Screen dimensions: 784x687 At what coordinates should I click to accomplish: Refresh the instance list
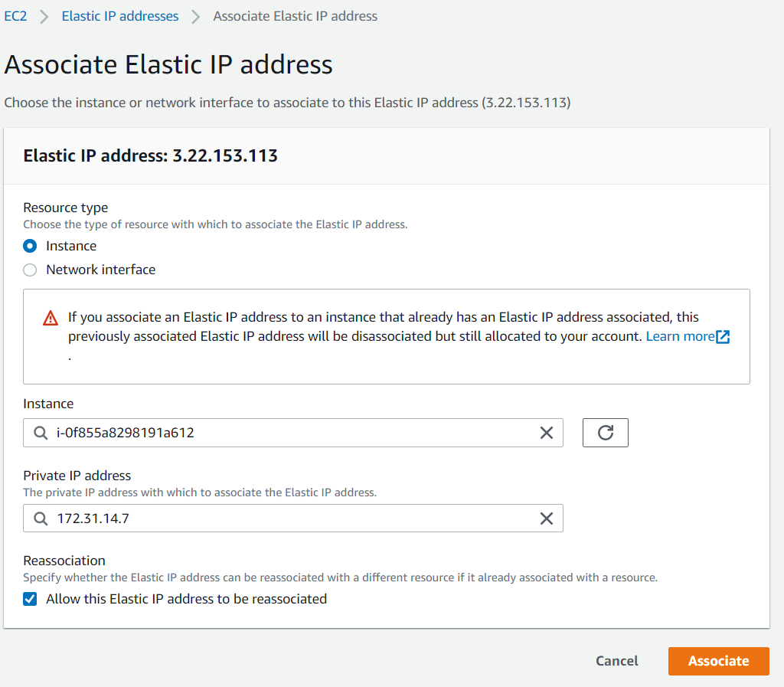(605, 433)
